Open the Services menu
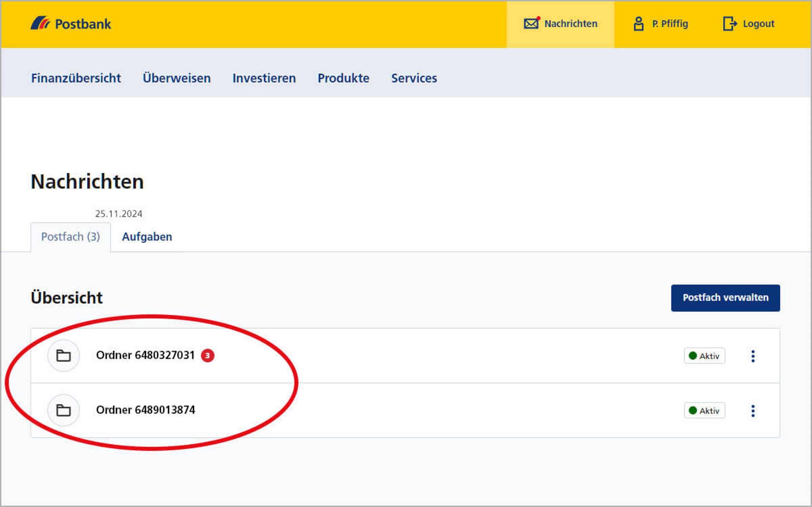This screenshot has width=812, height=507. [x=414, y=78]
